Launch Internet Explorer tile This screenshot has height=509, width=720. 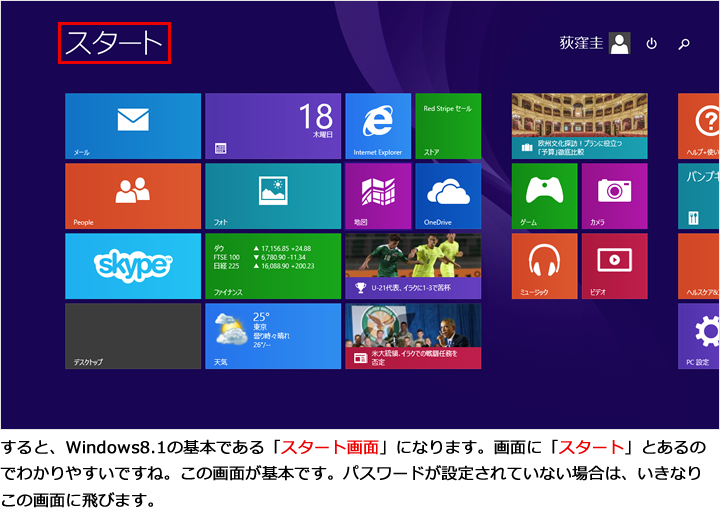[x=378, y=126]
